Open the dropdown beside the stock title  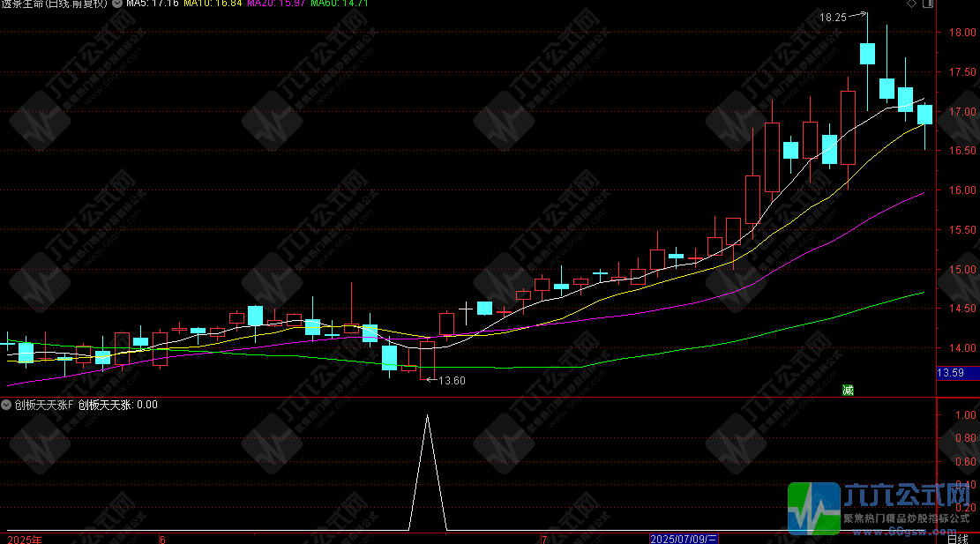[117, 4]
